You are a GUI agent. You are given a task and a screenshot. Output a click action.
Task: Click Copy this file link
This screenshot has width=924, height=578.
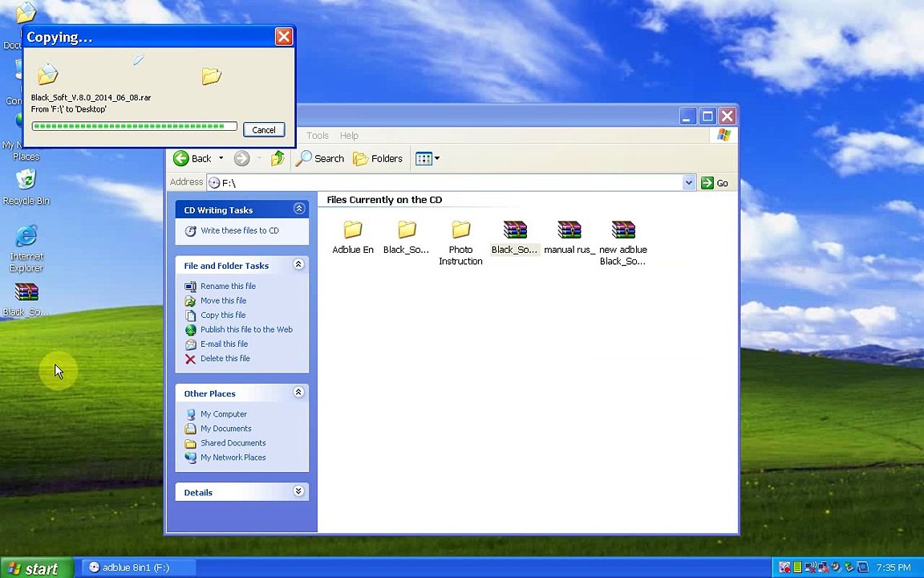pos(223,315)
